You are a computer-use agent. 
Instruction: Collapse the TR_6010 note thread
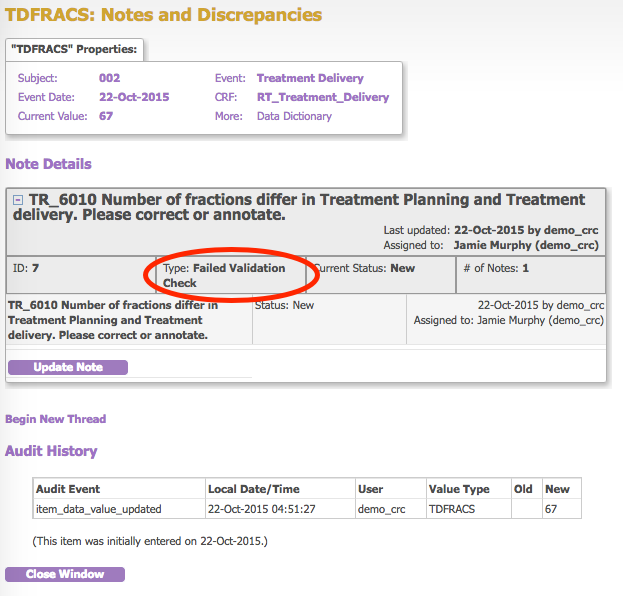coord(18,200)
